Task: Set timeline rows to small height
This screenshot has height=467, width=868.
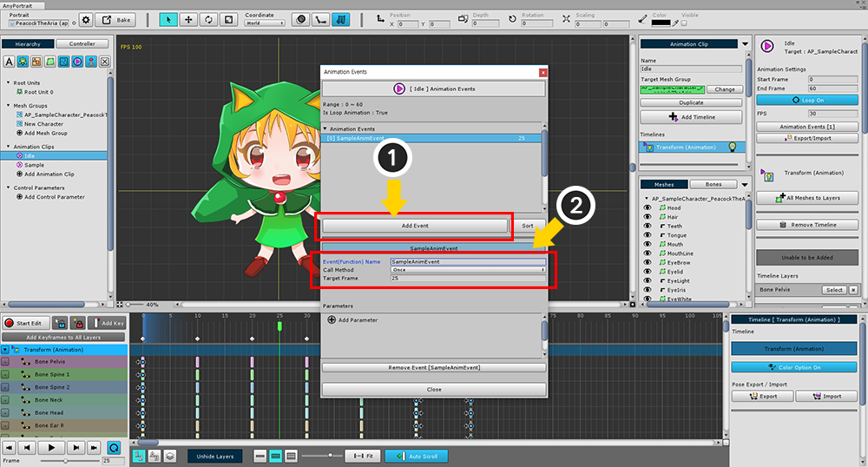Action: pyautogui.click(x=260, y=456)
